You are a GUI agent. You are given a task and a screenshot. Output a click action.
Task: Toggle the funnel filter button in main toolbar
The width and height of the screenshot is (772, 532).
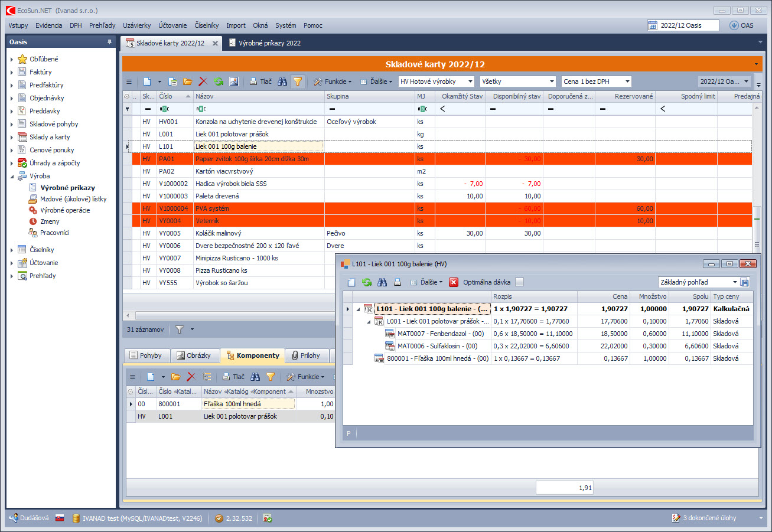[x=298, y=81]
